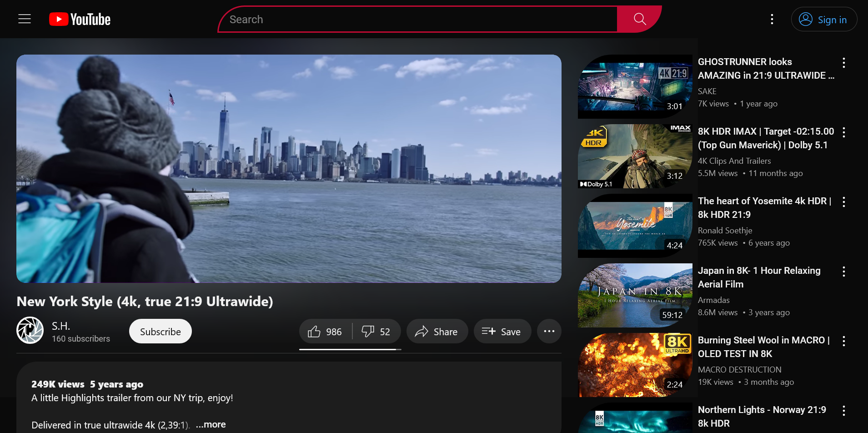
Task: Click the '5 years ago' upload date text
Action: [116, 384]
